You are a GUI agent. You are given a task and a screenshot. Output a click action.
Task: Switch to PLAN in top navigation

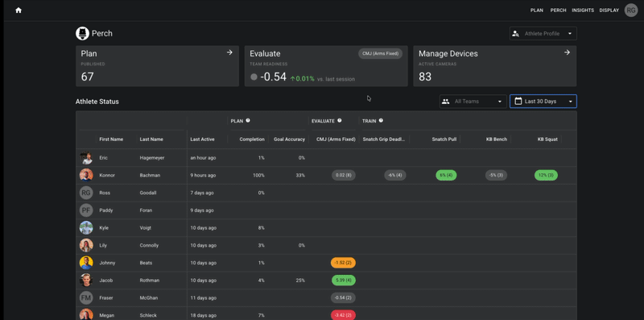tap(537, 10)
